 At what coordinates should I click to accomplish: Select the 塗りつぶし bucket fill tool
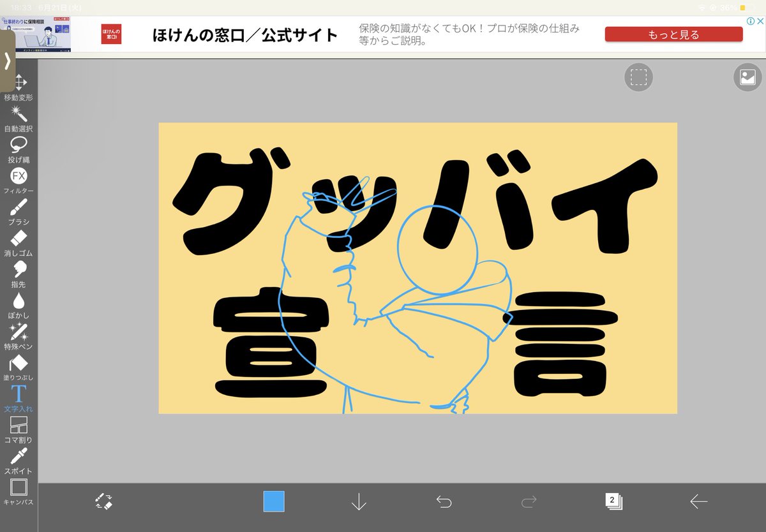click(19, 368)
